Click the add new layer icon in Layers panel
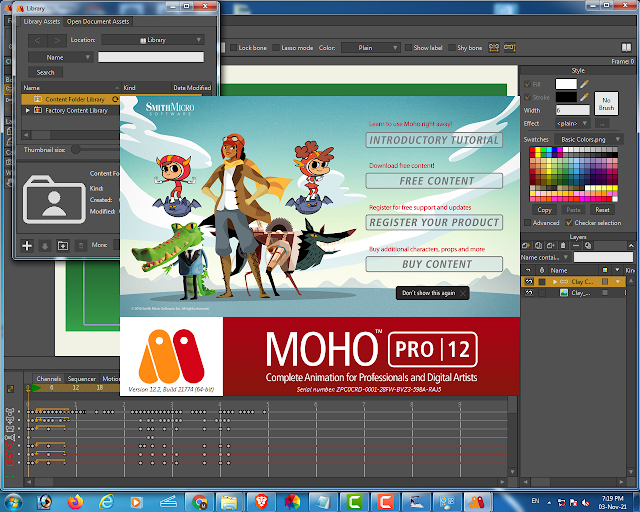640x512 pixels. point(526,245)
